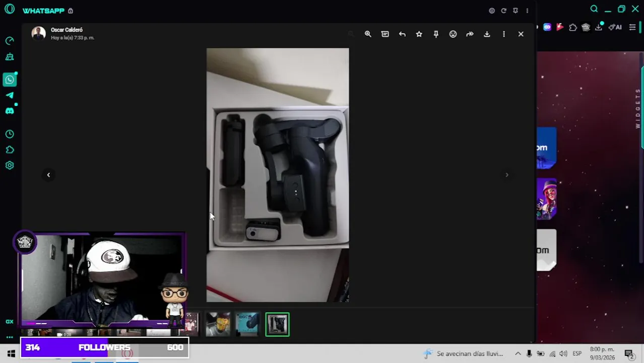Open the emoji icon in WhatsApp panel header
Image resolution: width=644 pixels, height=363 pixels.
[x=492, y=11]
